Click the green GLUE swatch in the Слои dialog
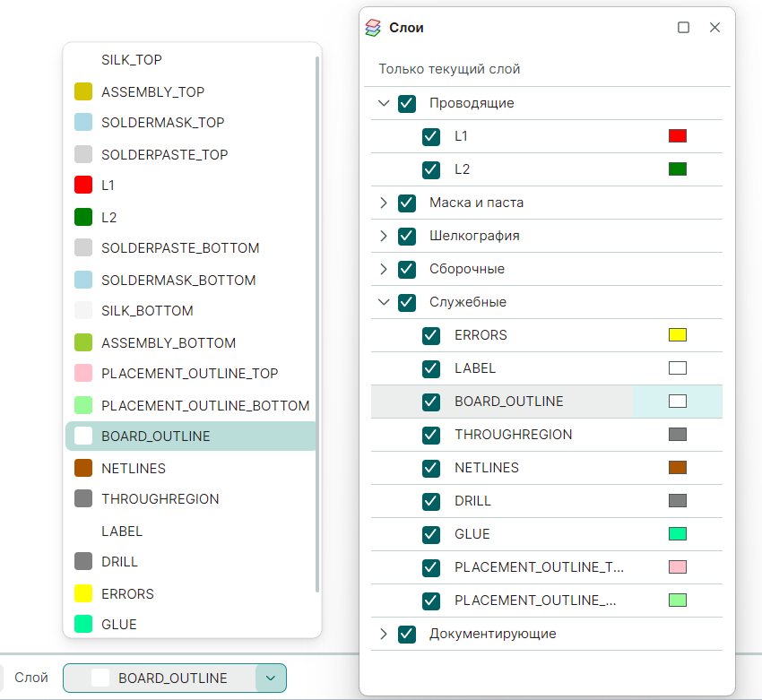762x700 pixels. [x=679, y=533]
